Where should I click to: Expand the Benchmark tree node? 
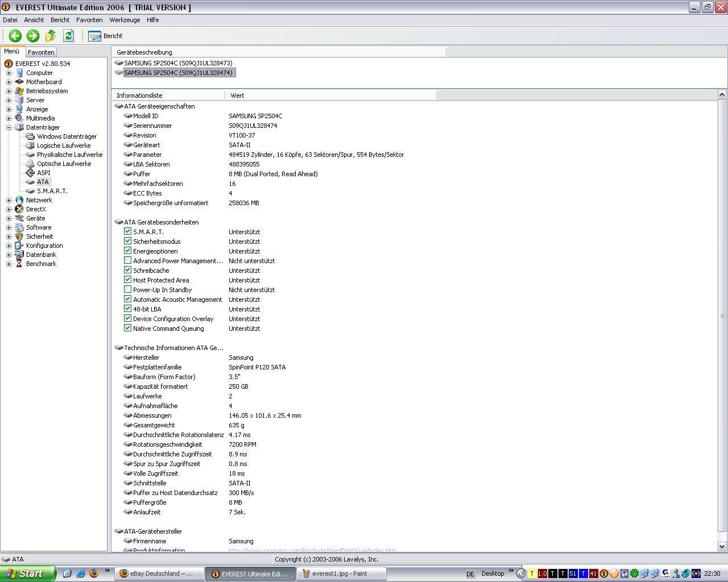pos(9,264)
